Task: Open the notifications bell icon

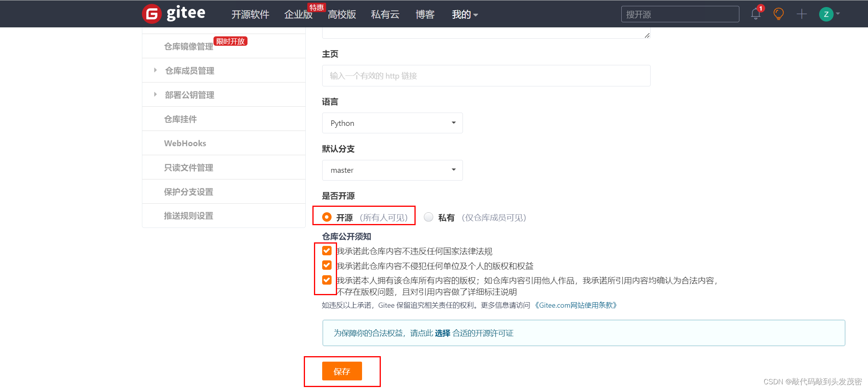Action: (x=755, y=14)
